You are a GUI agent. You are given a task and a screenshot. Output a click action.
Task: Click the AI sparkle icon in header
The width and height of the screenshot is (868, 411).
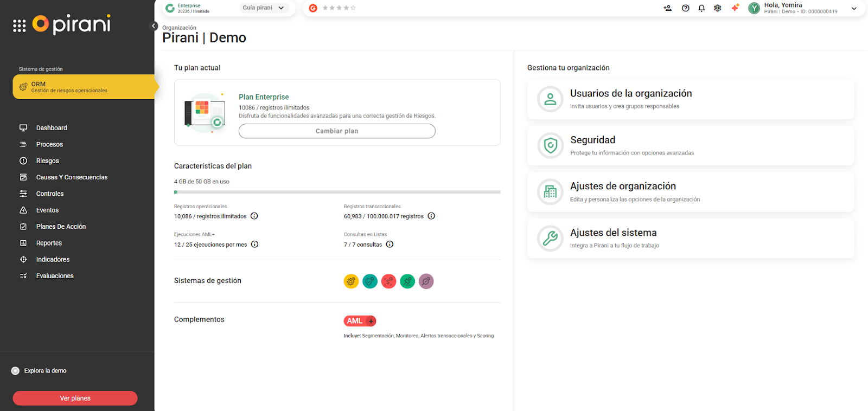[735, 8]
